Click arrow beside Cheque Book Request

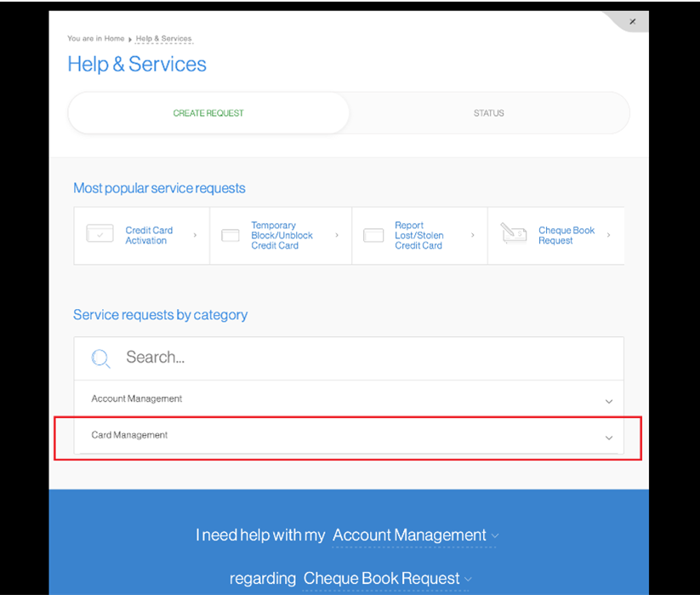pyautogui.click(x=608, y=236)
